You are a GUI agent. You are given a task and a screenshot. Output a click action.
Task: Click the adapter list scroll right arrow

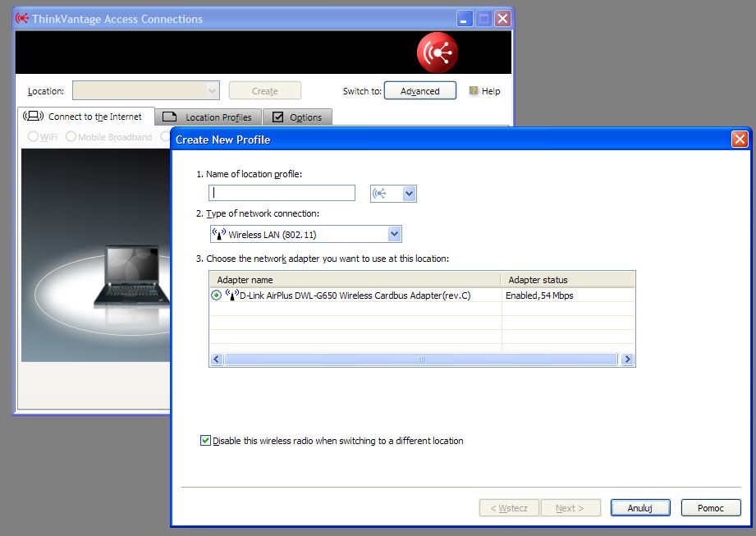tap(627, 359)
